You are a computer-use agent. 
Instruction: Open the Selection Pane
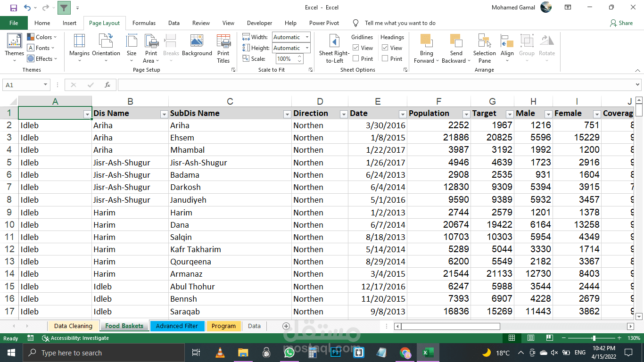pyautogui.click(x=484, y=47)
